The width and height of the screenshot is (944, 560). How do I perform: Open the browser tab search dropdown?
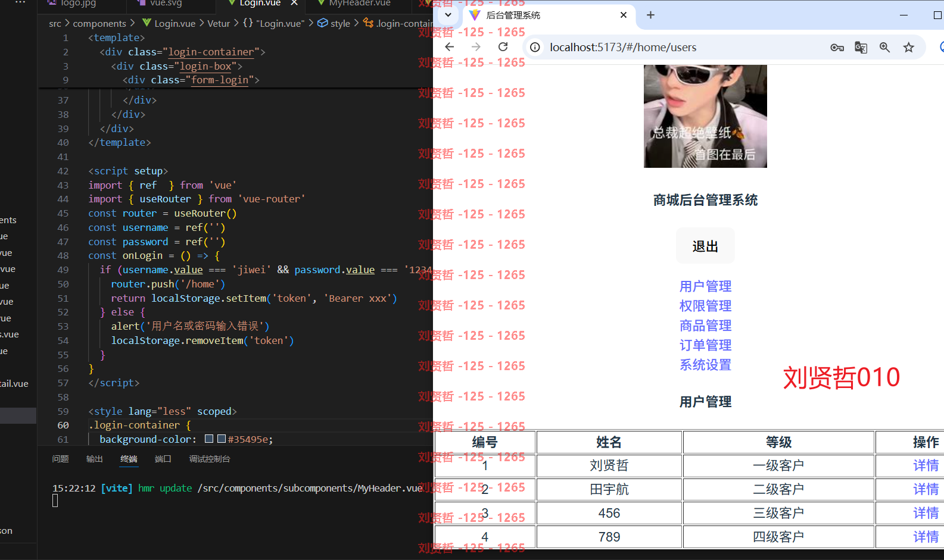[448, 15]
